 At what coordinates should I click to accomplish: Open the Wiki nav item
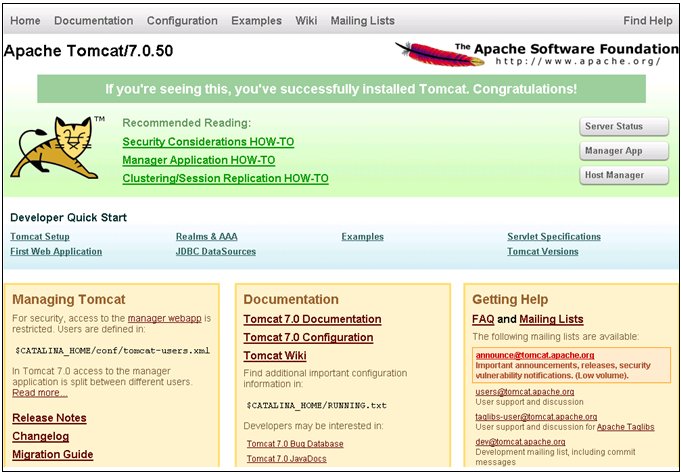tap(306, 21)
